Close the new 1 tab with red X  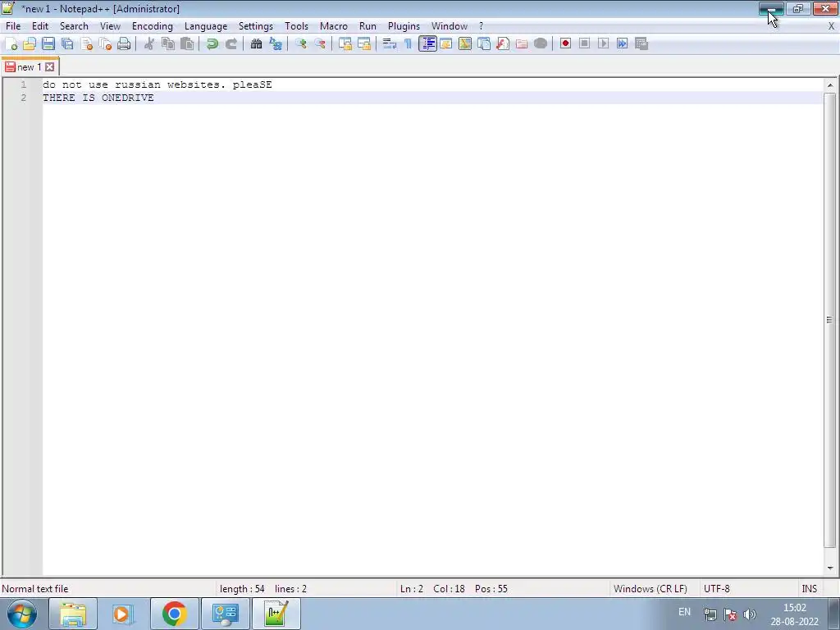pos(50,67)
